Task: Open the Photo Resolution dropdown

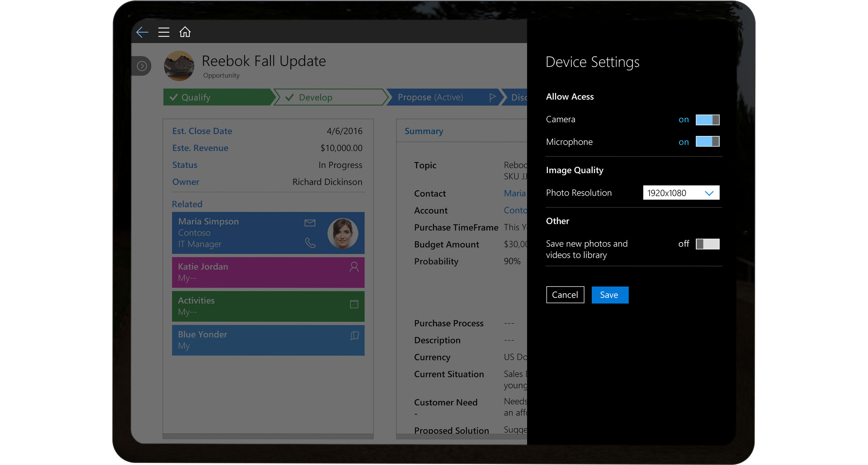Action: click(x=681, y=193)
